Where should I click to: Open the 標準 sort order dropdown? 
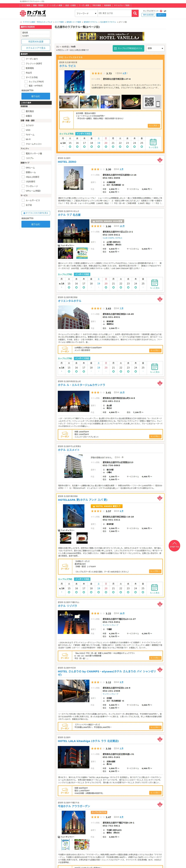[x=155, y=48]
